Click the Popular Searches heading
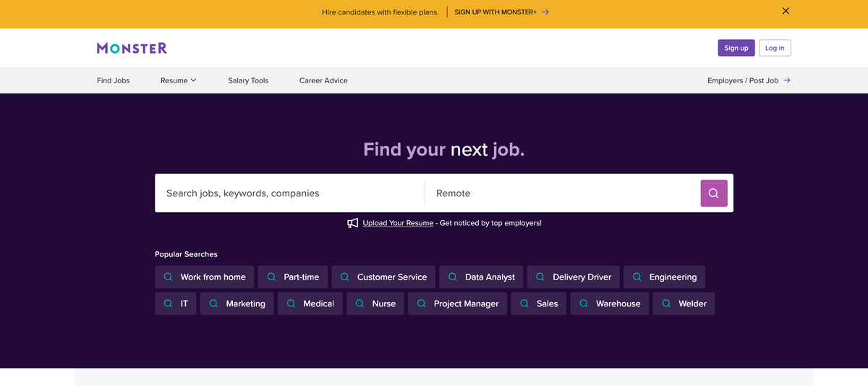Image resolution: width=868 pixels, height=386 pixels. pos(186,254)
